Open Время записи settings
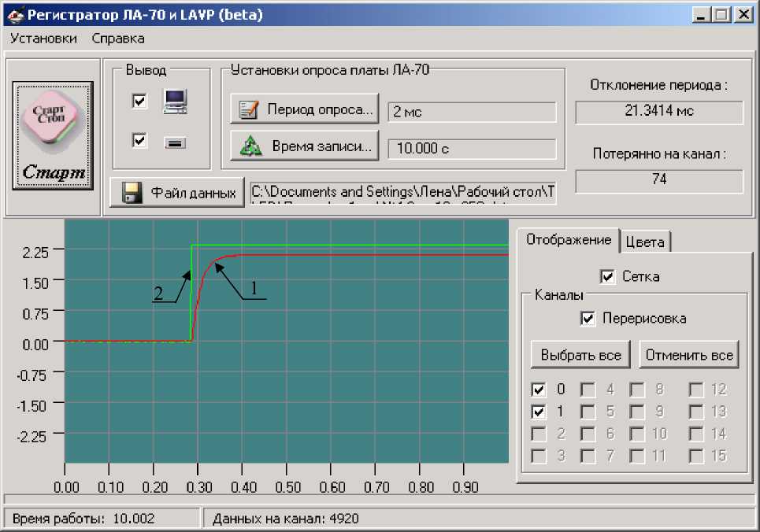 tap(304, 146)
